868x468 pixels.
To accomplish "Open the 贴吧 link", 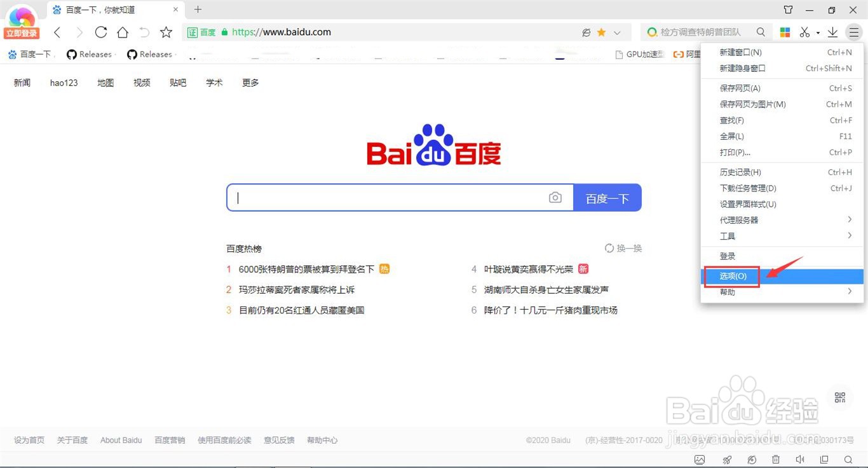I will [178, 83].
